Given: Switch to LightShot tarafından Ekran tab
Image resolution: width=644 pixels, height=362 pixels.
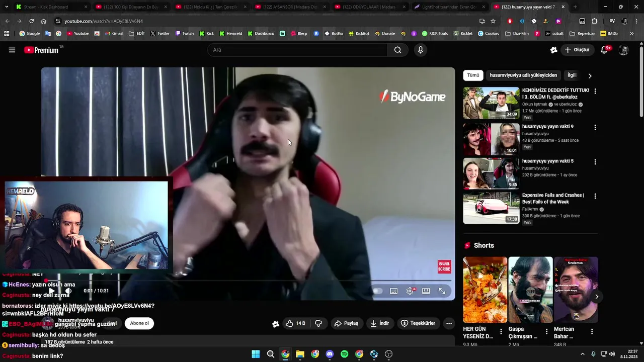Looking at the screenshot, I should click(x=449, y=7).
